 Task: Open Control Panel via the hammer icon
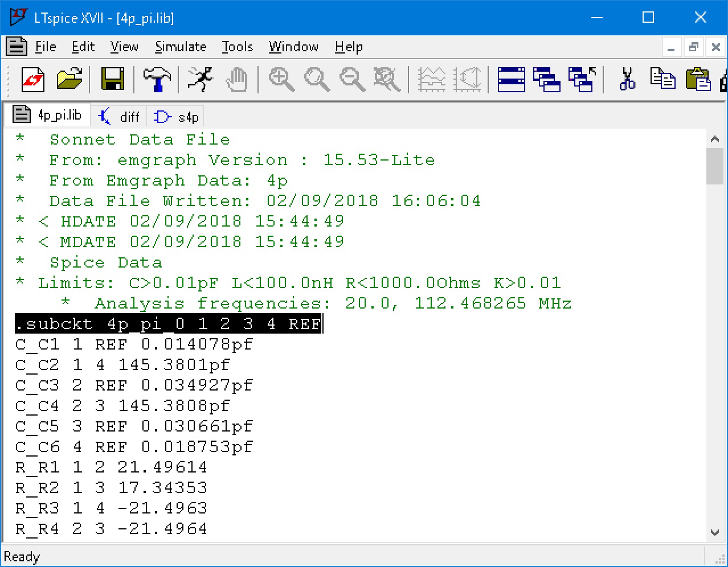[x=157, y=79]
